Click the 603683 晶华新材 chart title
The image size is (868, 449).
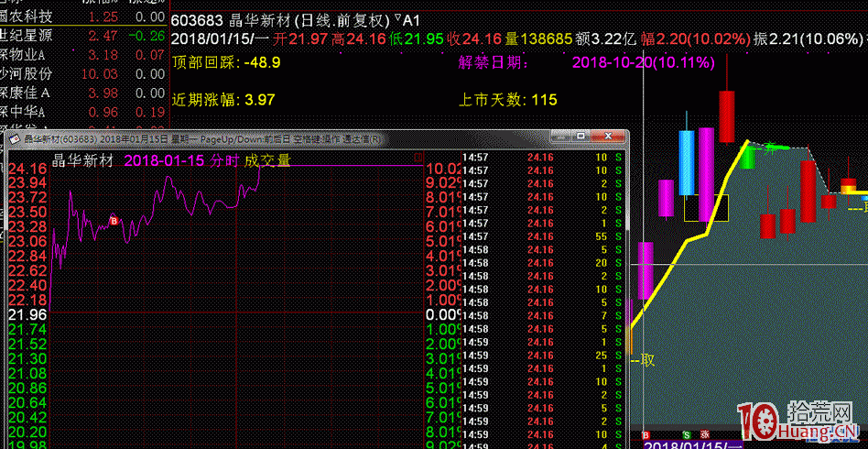(281, 21)
